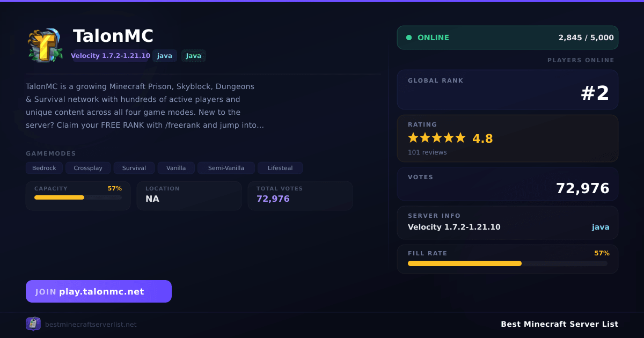Click the purple 72,976 Total Votes value
The width and height of the screenshot is (644, 338).
pos(273,199)
